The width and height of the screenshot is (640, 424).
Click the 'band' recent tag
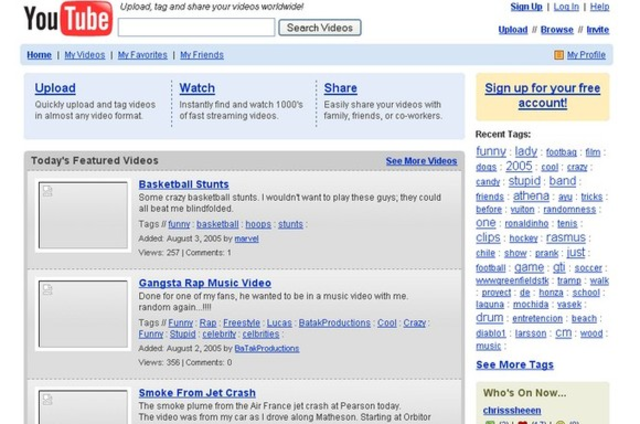click(x=562, y=181)
